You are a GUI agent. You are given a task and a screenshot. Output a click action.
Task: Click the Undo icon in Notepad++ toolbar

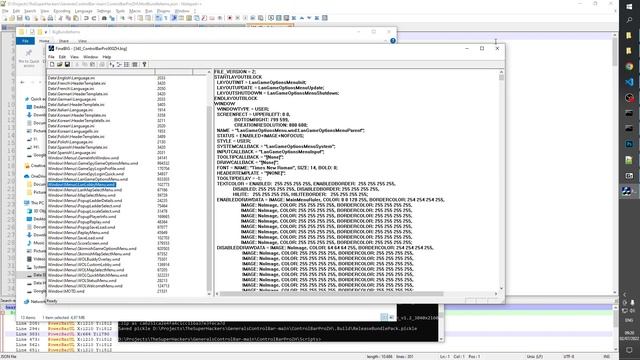(x=86, y=18)
